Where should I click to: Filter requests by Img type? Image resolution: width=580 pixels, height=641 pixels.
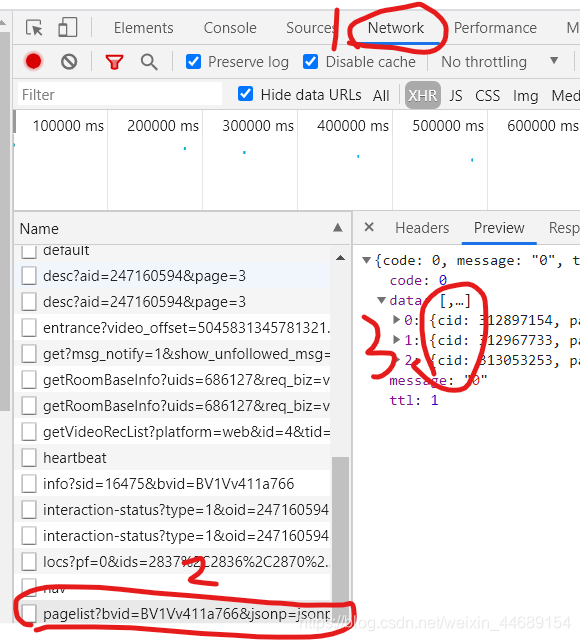[x=525, y=96]
